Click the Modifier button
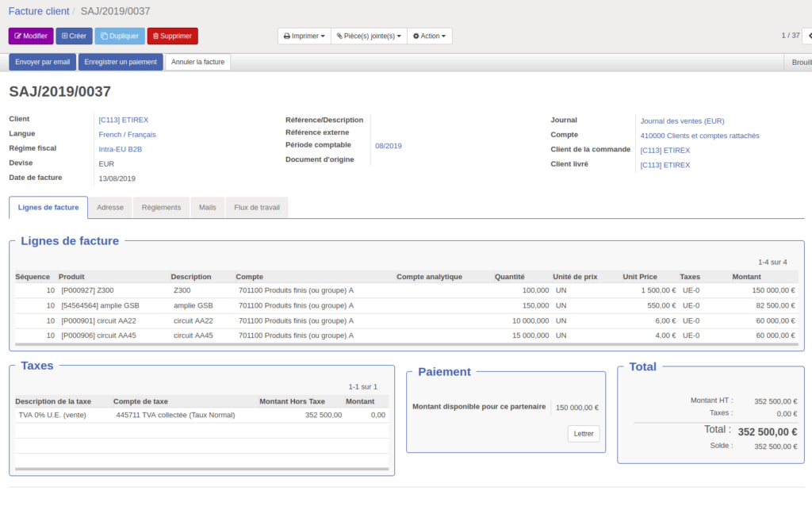The width and height of the screenshot is (812, 506). coord(31,36)
